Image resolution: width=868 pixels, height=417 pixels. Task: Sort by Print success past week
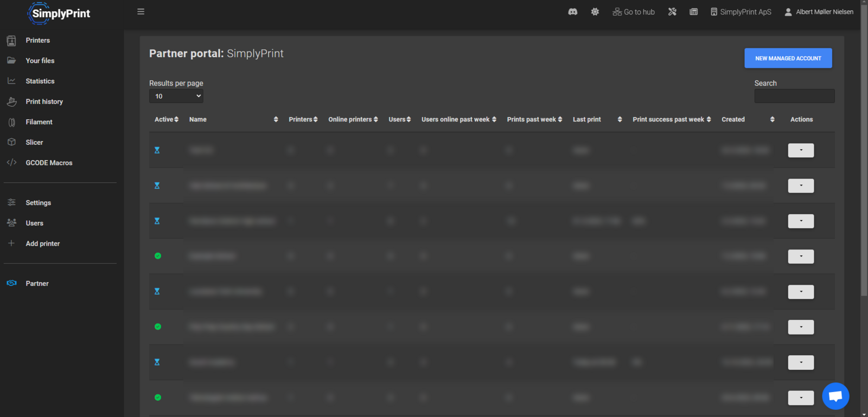[x=672, y=119]
